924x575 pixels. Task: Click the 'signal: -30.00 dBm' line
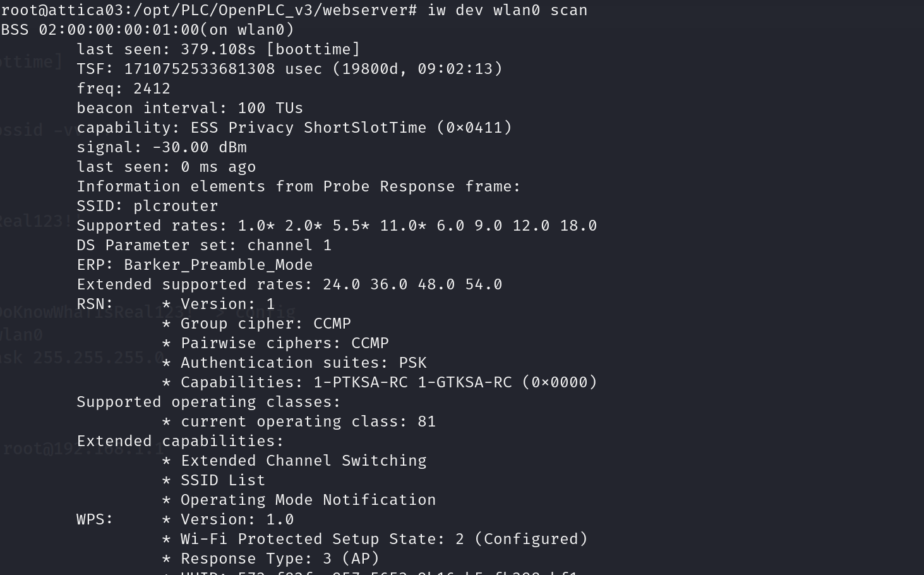click(162, 147)
